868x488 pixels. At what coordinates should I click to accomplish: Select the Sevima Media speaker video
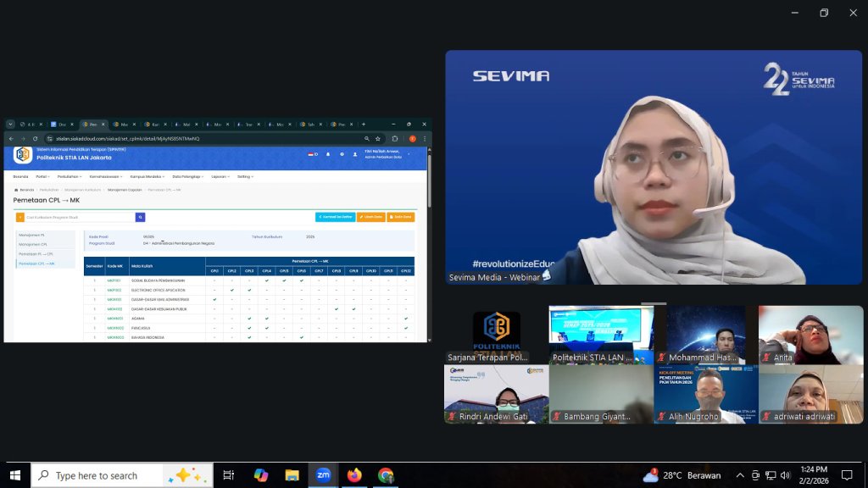tap(625, 167)
